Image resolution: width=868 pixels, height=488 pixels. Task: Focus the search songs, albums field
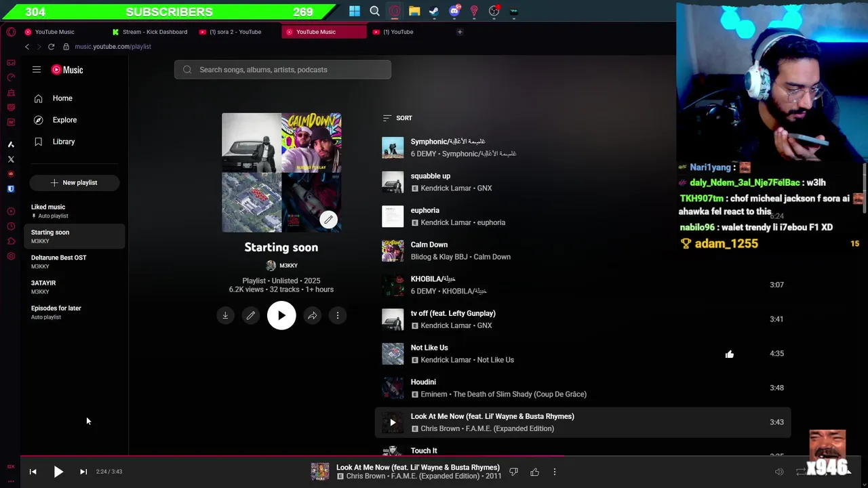[x=283, y=70]
